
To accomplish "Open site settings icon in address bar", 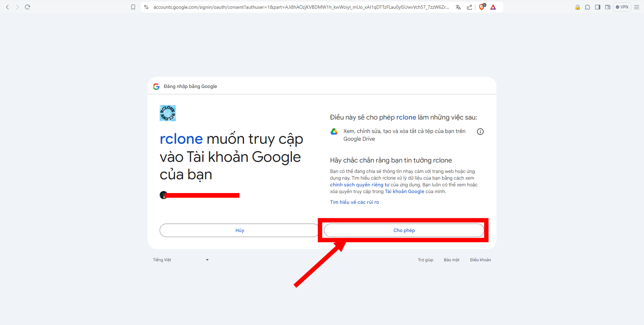I will 146,7.
